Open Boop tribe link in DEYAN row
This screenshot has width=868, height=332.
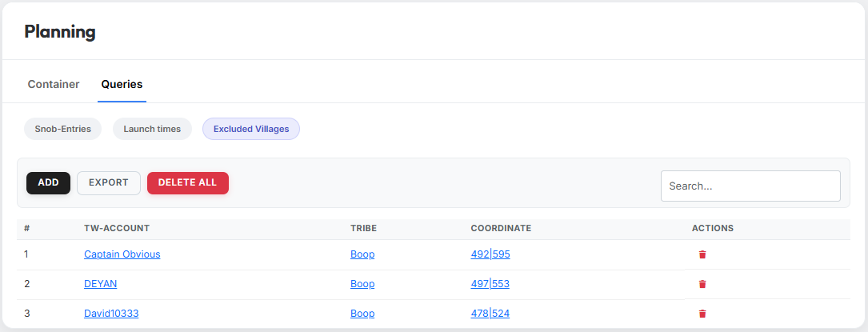[x=362, y=284]
